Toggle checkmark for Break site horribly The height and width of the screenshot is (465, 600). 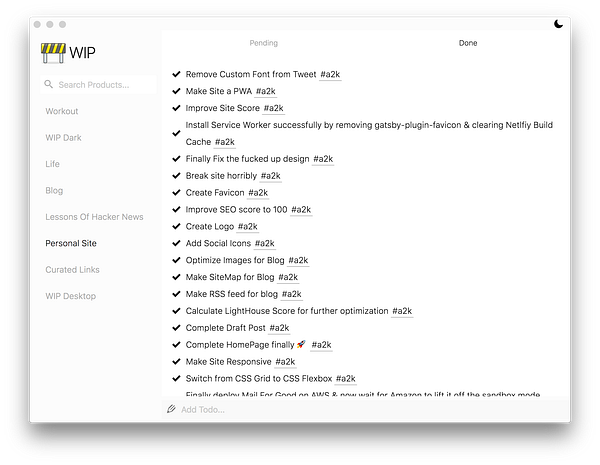click(176, 176)
